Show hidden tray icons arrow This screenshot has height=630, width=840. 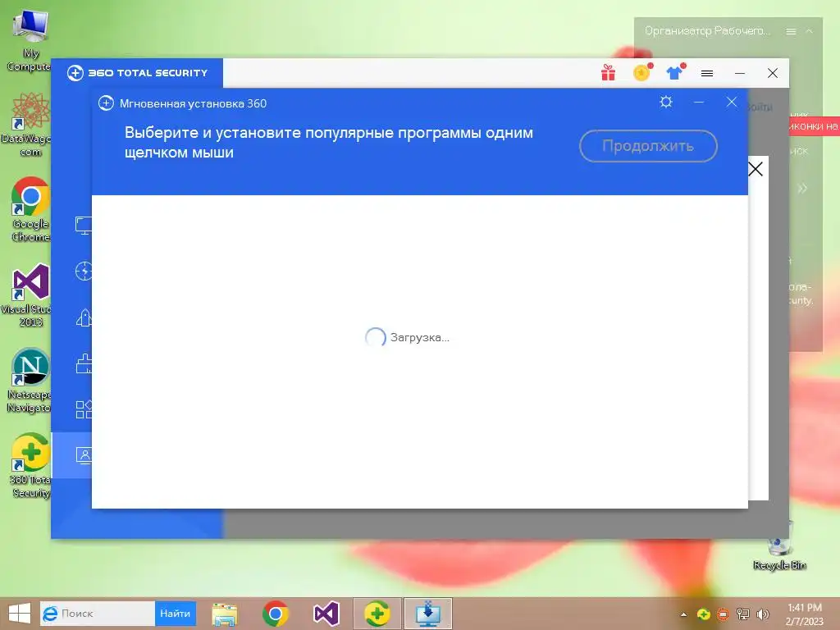click(683, 614)
